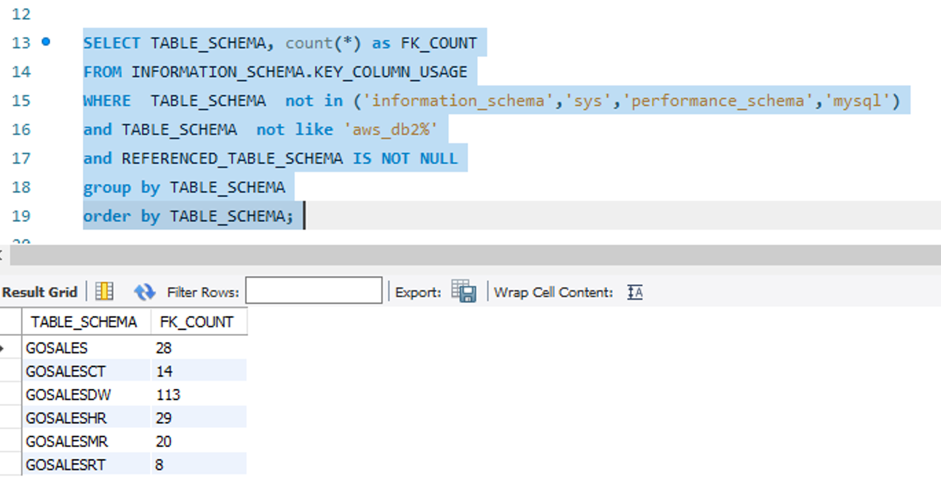Image resolution: width=941 pixels, height=498 pixels.
Task: Place cursor at end of line 19
Action: [x=304, y=216]
